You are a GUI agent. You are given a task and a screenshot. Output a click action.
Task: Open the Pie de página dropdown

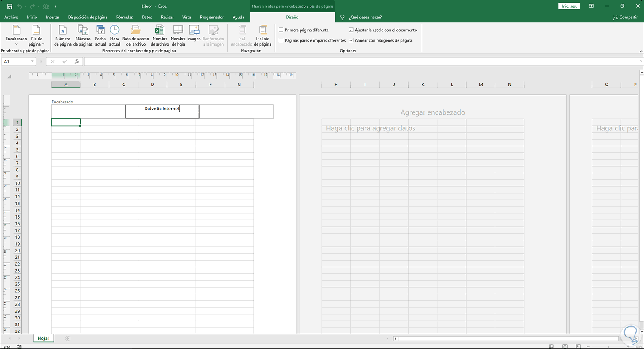tap(36, 35)
